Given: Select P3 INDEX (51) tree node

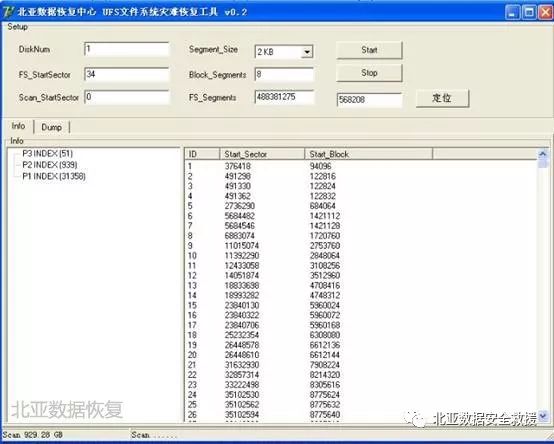Looking at the screenshot, I should click(47, 153).
